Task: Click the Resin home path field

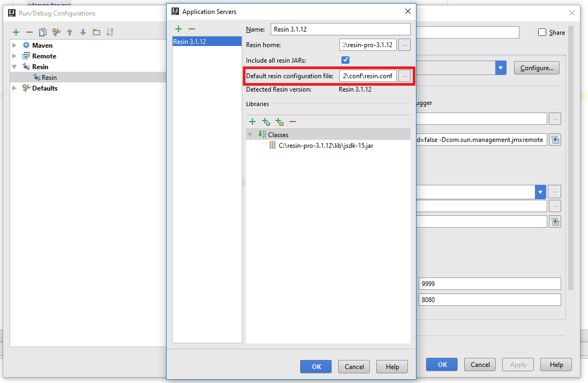Action: pyautogui.click(x=368, y=45)
